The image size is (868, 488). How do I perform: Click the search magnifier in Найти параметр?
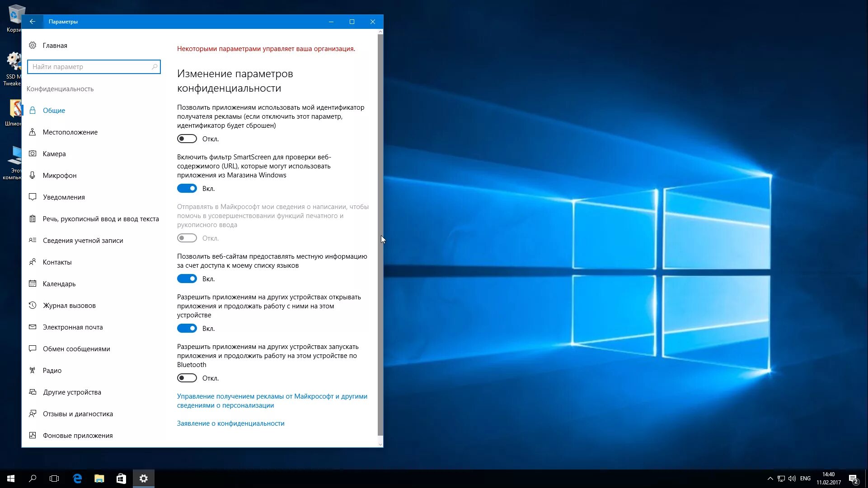click(x=155, y=67)
